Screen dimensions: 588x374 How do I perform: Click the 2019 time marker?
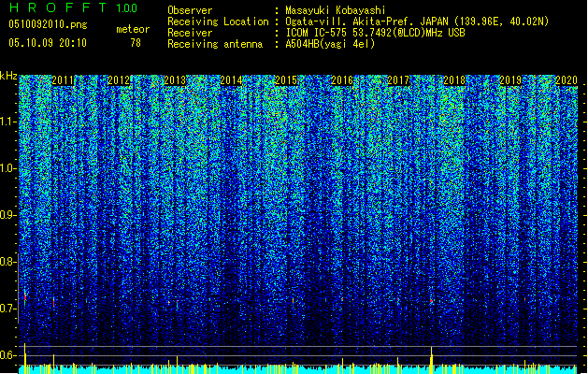tap(510, 80)
